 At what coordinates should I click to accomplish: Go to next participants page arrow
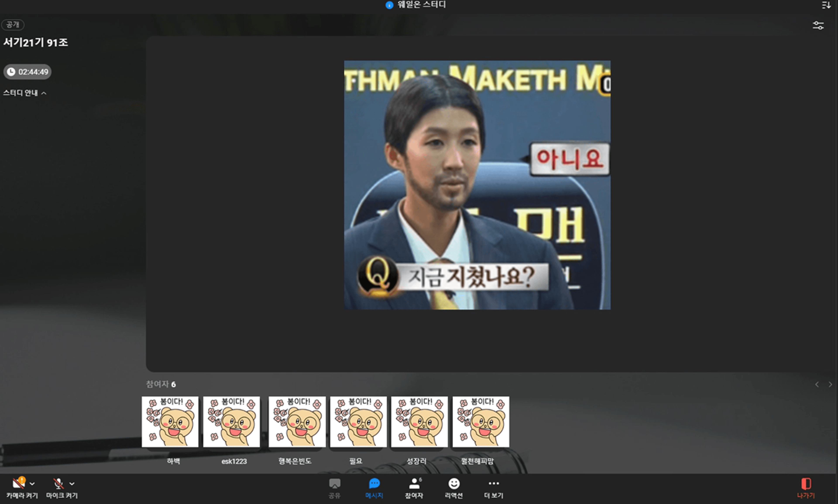point(830,385)
